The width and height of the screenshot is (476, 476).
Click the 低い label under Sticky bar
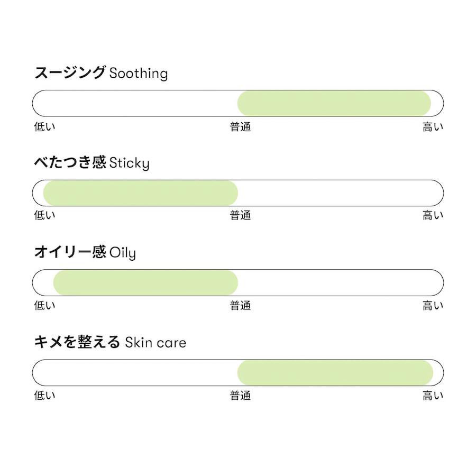click(44, 215)
